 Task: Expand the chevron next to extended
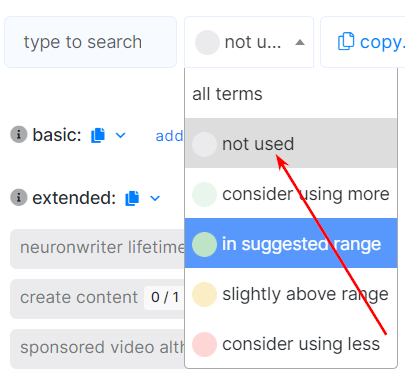(x=155, y=198)
